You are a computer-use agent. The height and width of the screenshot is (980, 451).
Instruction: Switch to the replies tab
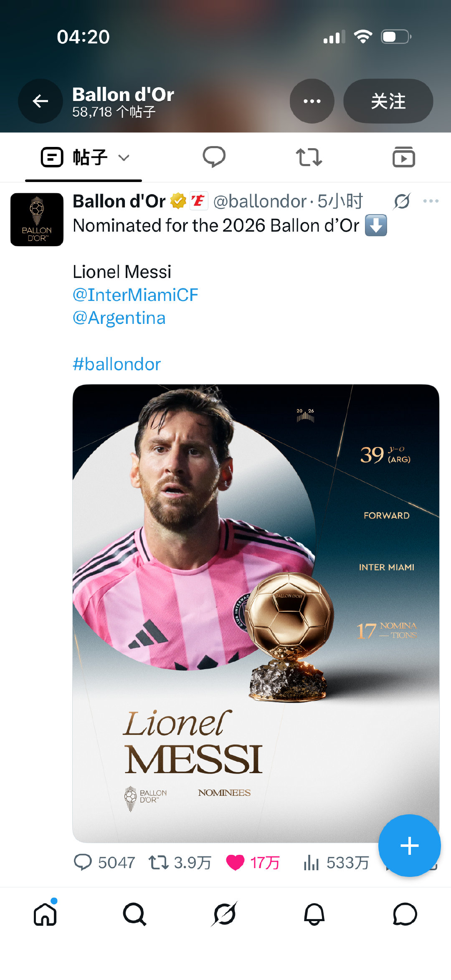click(x=214, y=157)
